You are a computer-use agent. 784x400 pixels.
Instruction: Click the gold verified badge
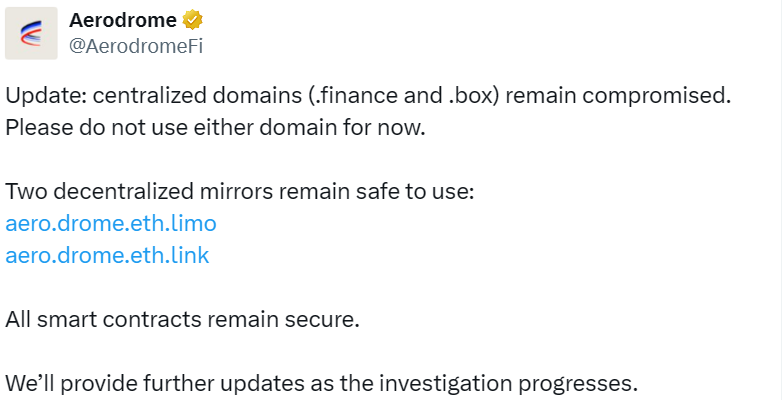[x=194, y=20]
